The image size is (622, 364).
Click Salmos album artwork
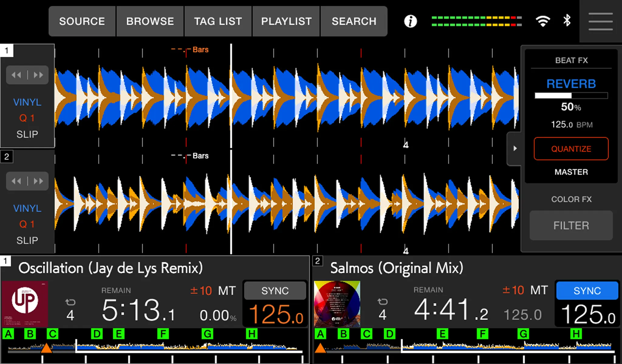pos(337,304)
